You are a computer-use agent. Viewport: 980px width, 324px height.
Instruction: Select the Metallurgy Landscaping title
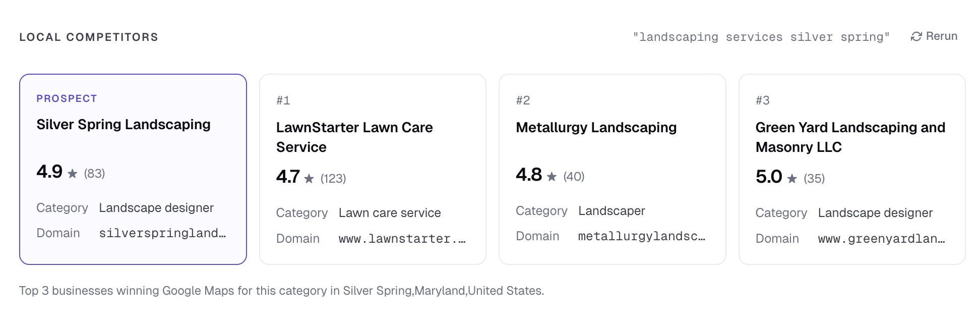(x=596, y=128)
